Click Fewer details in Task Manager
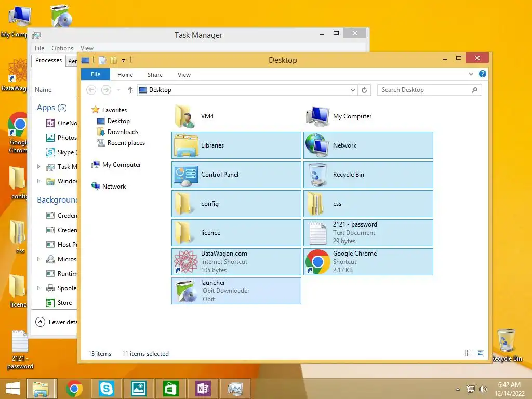The height and width of the screenshot is (399, 532). (56, 322)
